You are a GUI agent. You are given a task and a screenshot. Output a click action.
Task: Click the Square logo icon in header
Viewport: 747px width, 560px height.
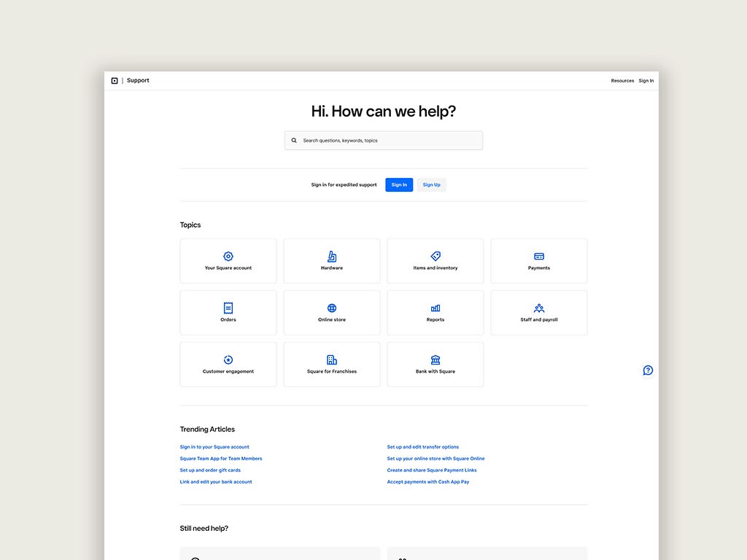pyautogui.click(x=115, y=80)
